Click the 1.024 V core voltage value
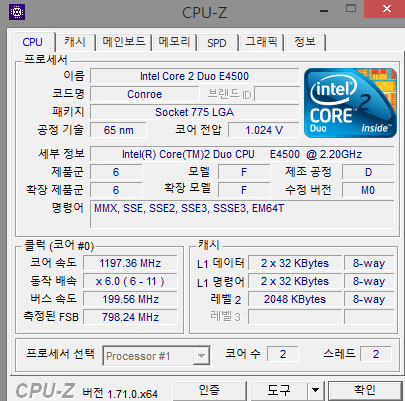The width and height of the screenshot is (405, 401). pos(264,130)
